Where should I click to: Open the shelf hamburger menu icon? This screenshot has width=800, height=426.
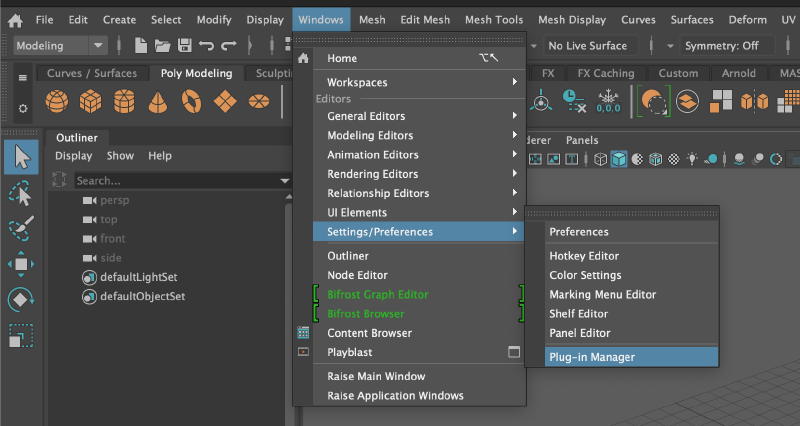click(x=22, y=78)
